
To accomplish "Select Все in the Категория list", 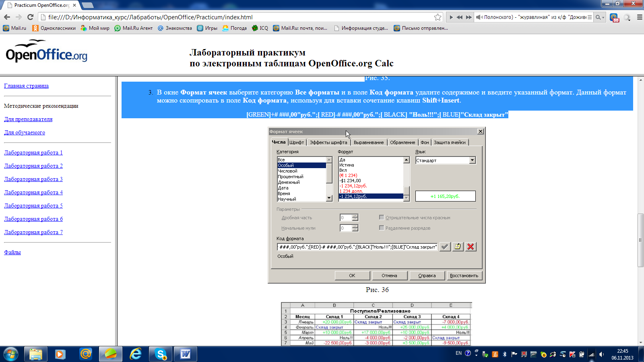I will click(x=301, y=160).
